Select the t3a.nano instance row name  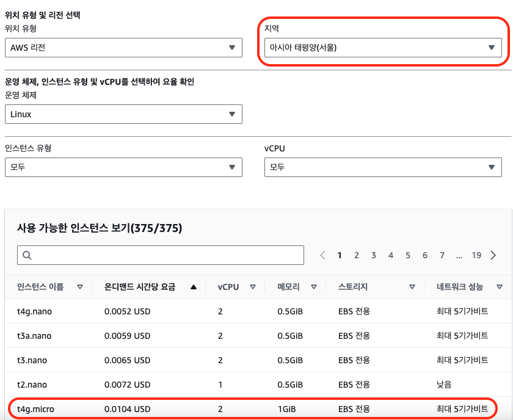click(x=34, y=336)
